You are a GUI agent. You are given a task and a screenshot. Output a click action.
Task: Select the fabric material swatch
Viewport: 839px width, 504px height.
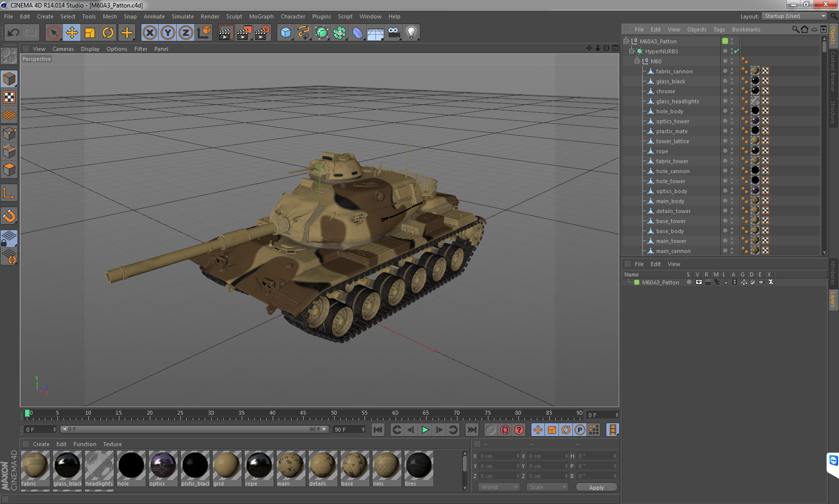[x=35, y=469]
